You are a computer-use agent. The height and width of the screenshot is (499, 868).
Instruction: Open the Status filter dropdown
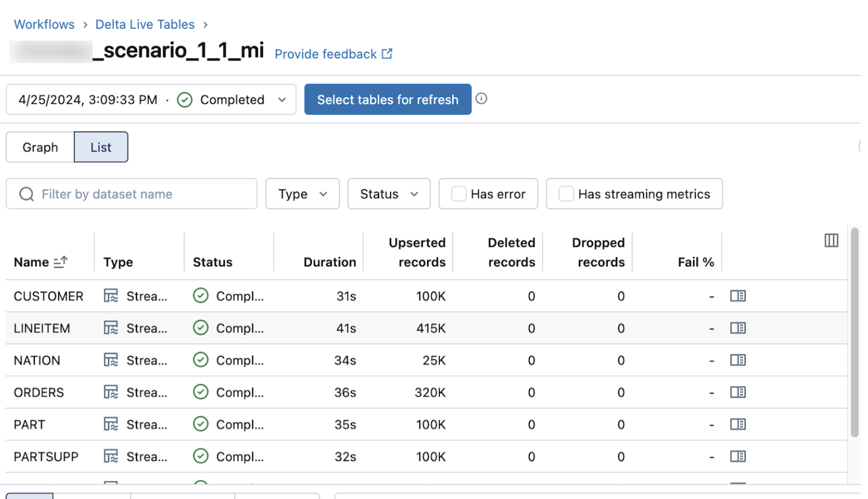click(x=389, y=194)
